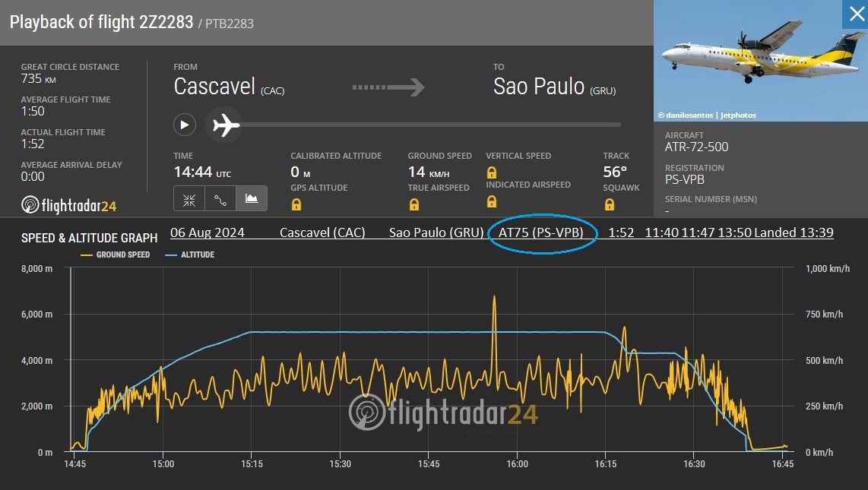Click the True Airspeed lock icon
This screenshot has width=868, height=490.
point(414,204)
